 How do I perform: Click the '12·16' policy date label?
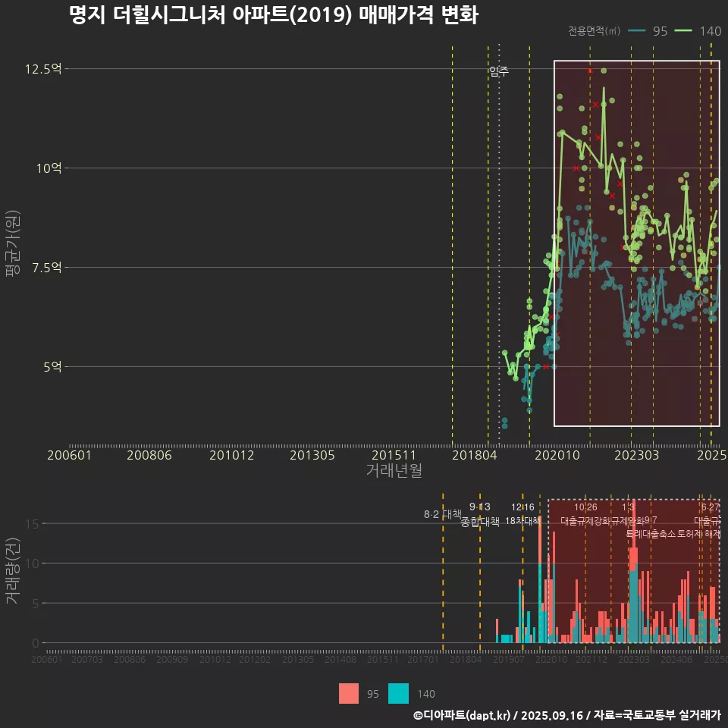click(x=522, y=507)
